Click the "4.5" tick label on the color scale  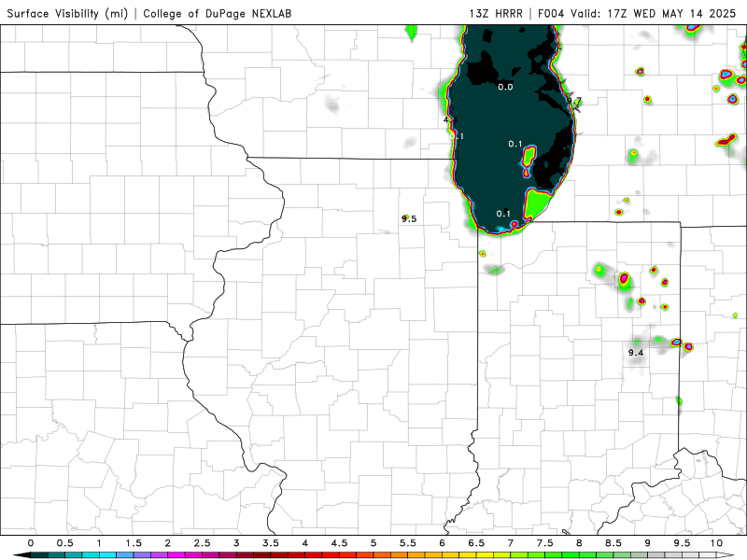pyautogui.click(x=339, y=543)
